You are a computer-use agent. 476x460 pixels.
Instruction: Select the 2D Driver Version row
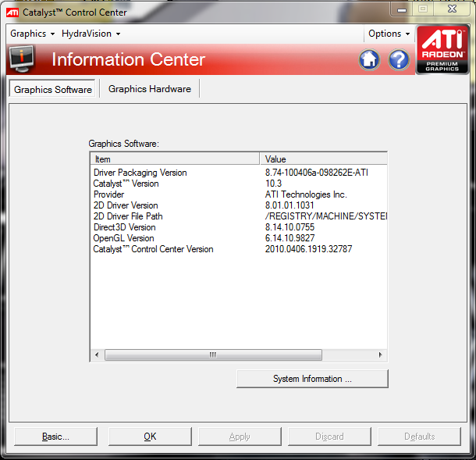[x=239, y=205]
